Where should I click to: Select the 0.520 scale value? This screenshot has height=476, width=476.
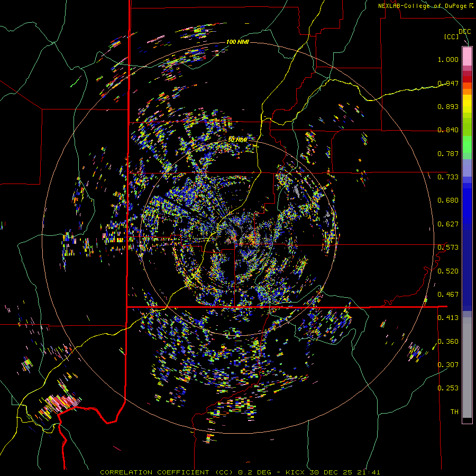448,271
